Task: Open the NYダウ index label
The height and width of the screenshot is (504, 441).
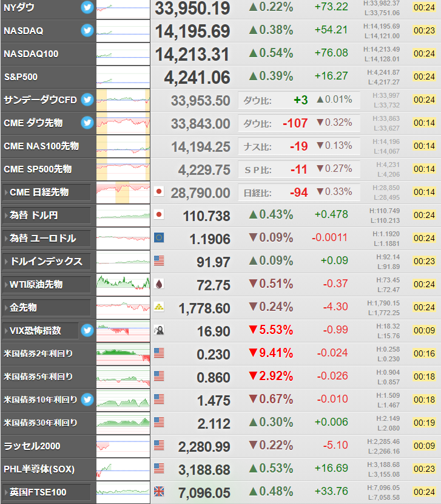Action: [19, 7]
